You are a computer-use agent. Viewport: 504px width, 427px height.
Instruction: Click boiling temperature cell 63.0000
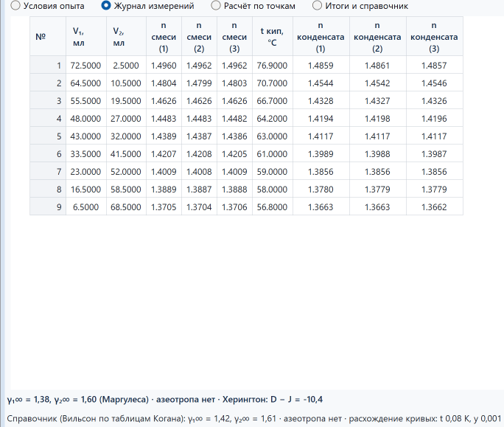pos(273,136)
